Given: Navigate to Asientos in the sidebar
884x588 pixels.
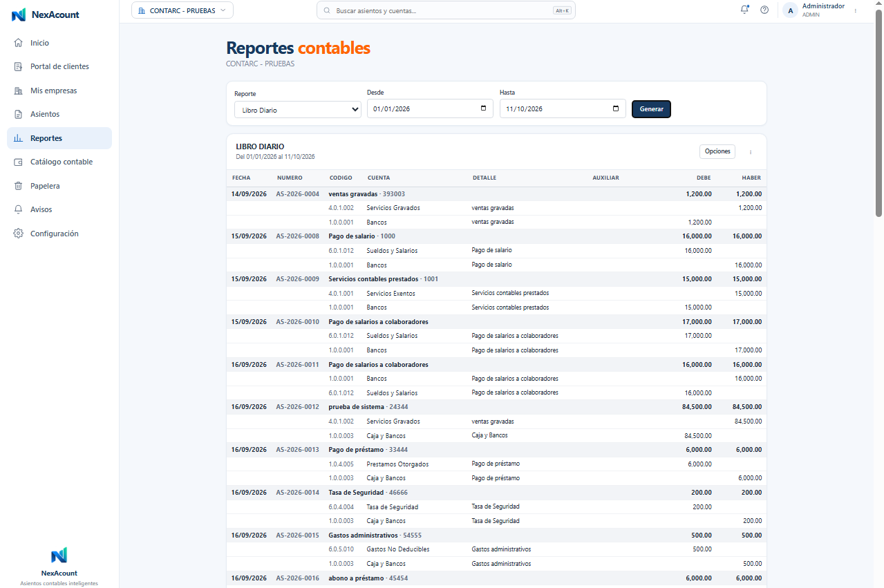Looking at the screenshot, I should 59,114.
